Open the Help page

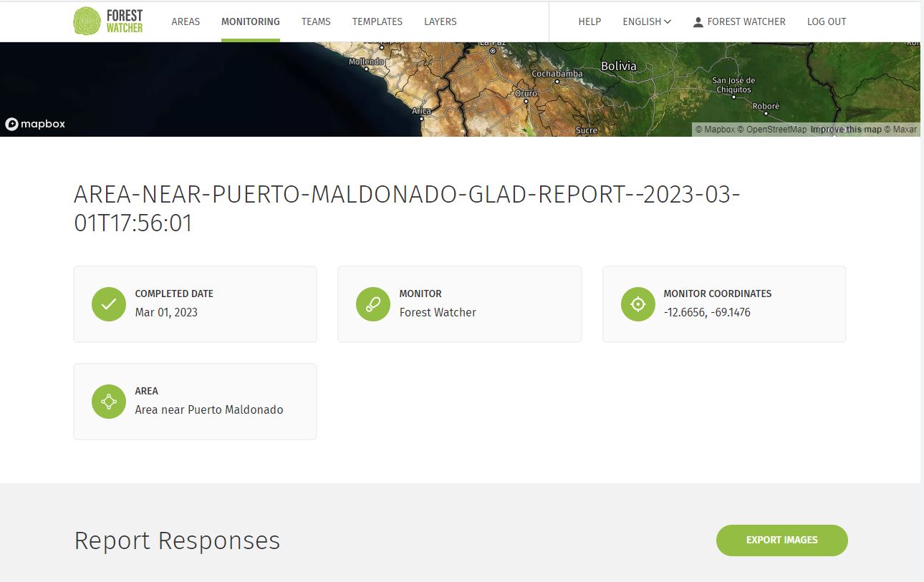tap(589, 21)
